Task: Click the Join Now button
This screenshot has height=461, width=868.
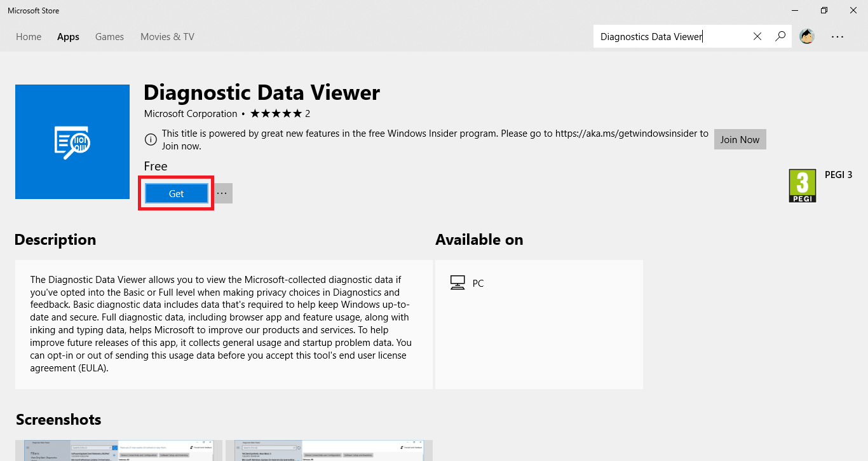Action: coord(740,139)
